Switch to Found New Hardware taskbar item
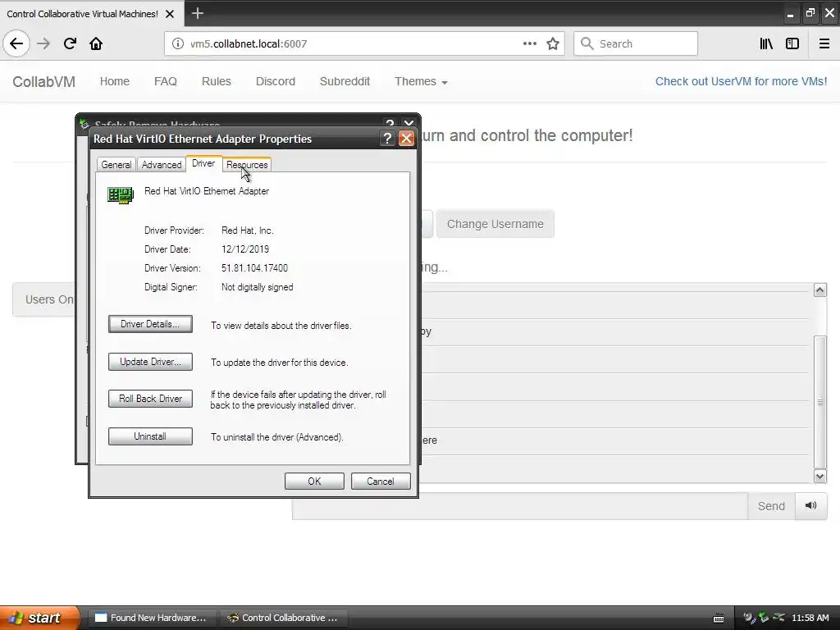The width and height of the screenshot is (840, 630). [151, 618]
